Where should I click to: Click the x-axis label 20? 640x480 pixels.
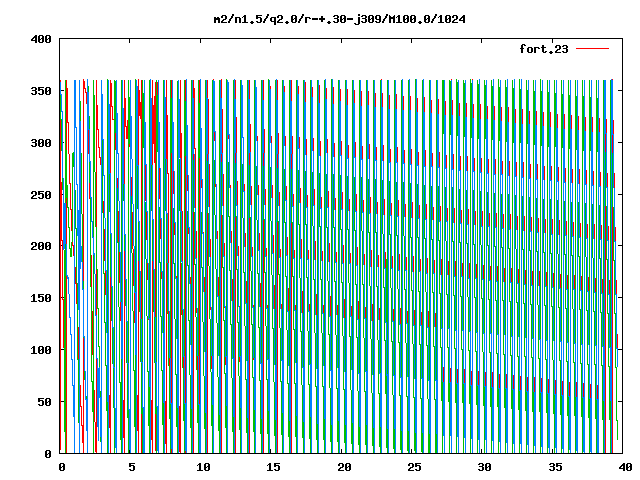click(x=344, y=467)
